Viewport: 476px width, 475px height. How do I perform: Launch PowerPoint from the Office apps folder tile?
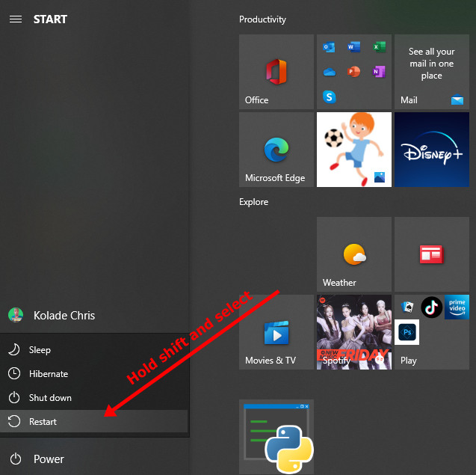(353, 72)
